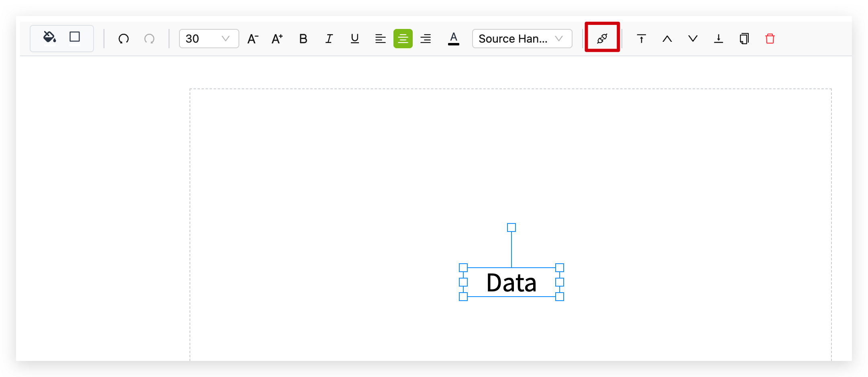Image resolution: width=868 pixels, height=377 pixels.
Task: Click the border square icon
Action: coord(75,37)
